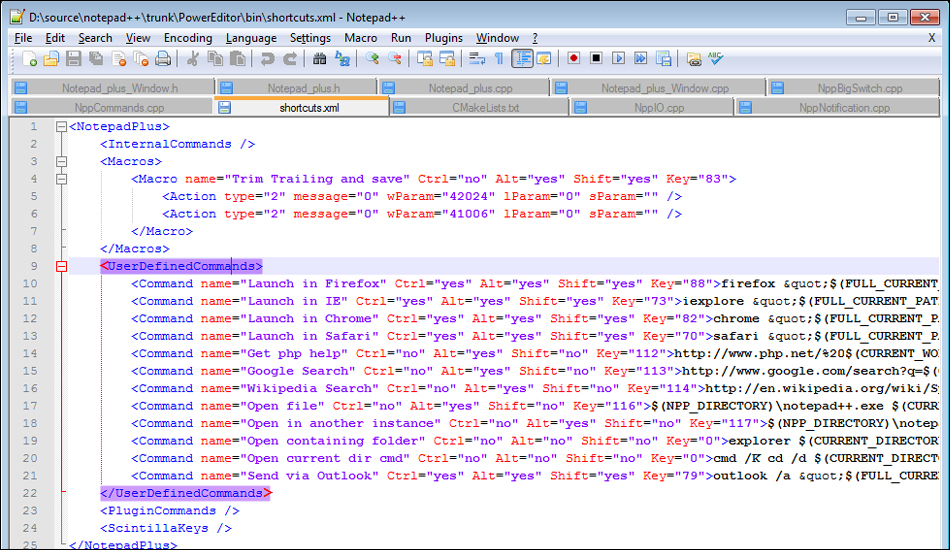Switch to the NppBigSwitch.cpp tab
The image size is (950, 550).
pyautogui.click(x=853, y=88)
